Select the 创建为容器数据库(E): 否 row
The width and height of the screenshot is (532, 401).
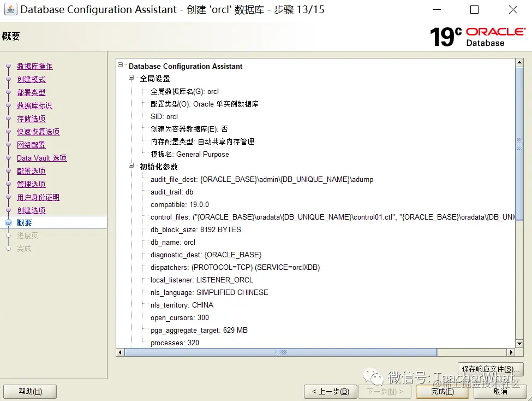click(x=189, y=129)
